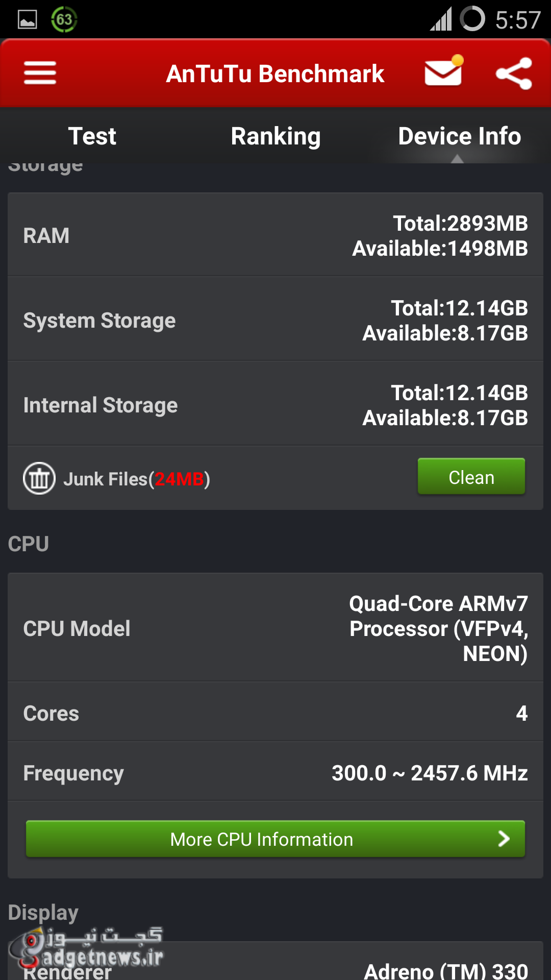Tap the circular loading icon beside the clock

tap(472, 19)
